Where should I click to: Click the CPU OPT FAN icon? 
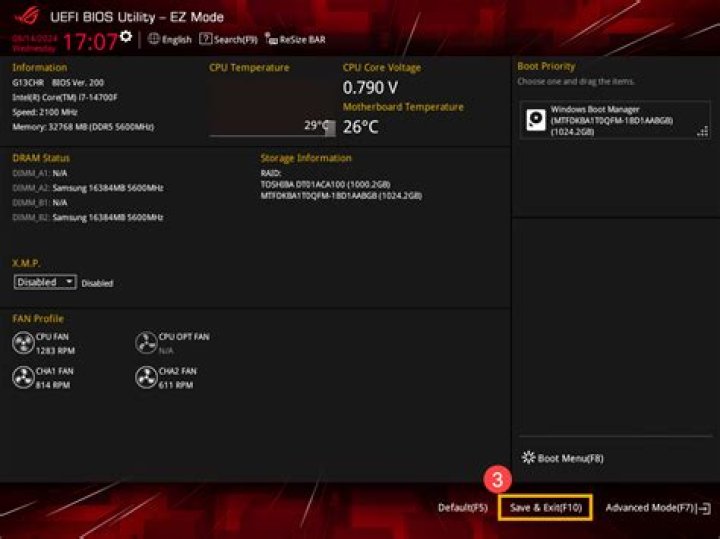[146, 343]
